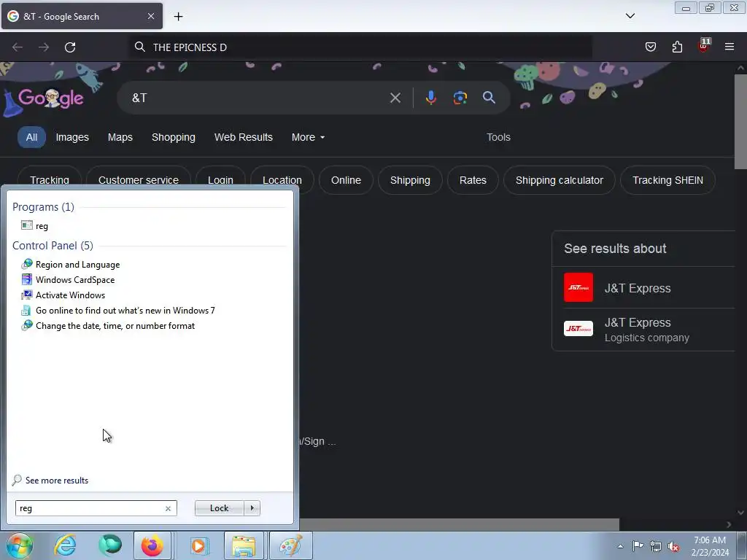Open Paint from the taskbar

click(x=291, y=545)
